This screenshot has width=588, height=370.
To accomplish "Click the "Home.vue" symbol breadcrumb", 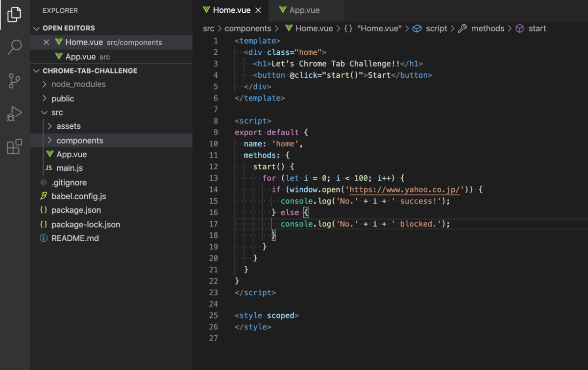I will pyautogui.click(x=379, y=28).
